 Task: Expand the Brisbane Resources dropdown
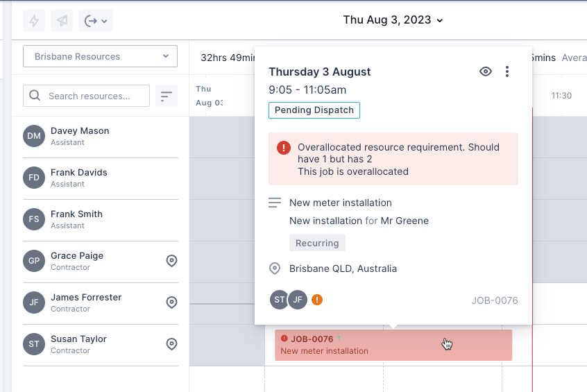100,57
